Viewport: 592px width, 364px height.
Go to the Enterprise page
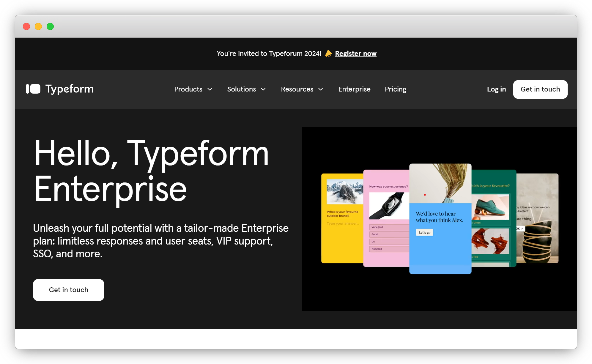[x=354, y=89]
